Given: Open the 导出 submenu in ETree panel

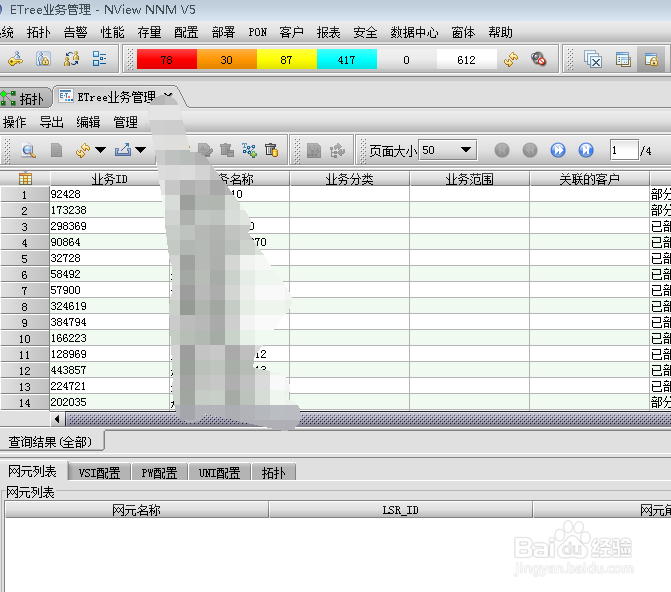Looking at the screenshot, I should [x=51, y=122].
